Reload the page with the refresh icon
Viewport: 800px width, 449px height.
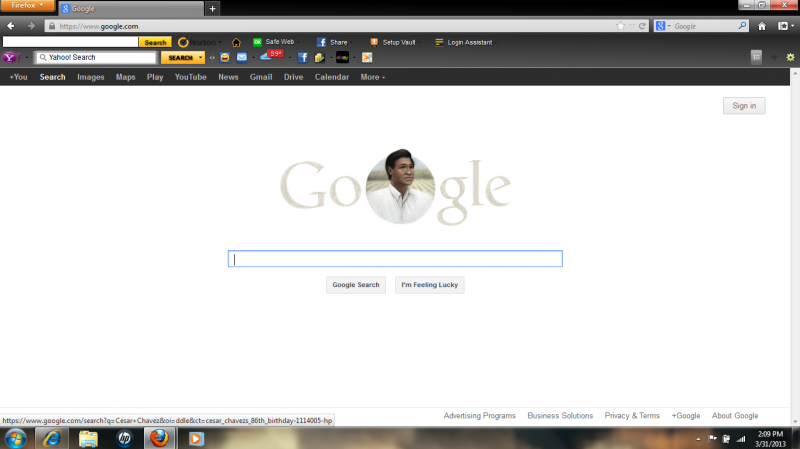coord(642,26)
